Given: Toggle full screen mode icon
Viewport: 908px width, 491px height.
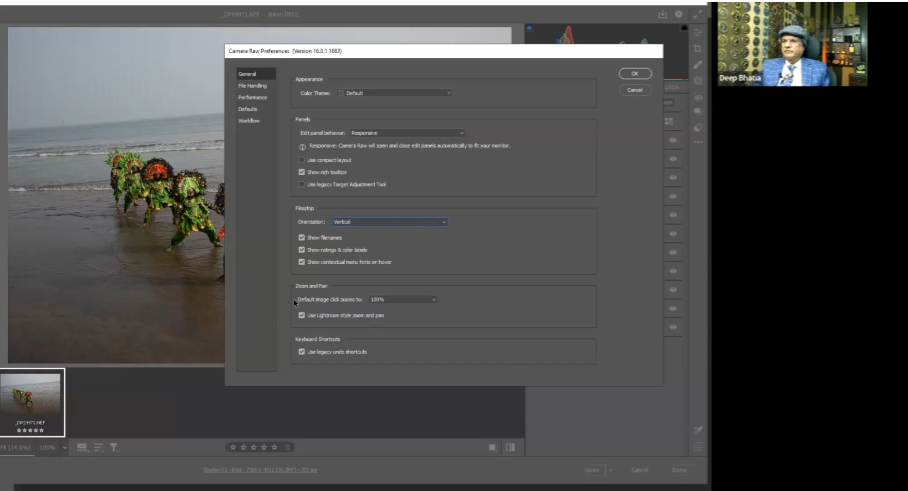Looking at the screenshot, I should tap(696, 15).
